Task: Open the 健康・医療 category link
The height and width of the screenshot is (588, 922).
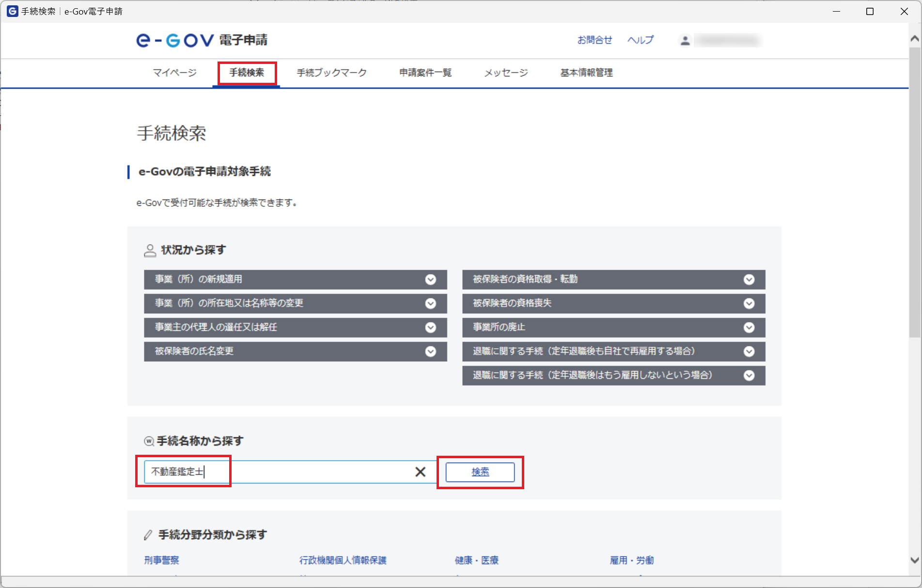Action: point(476,560)
